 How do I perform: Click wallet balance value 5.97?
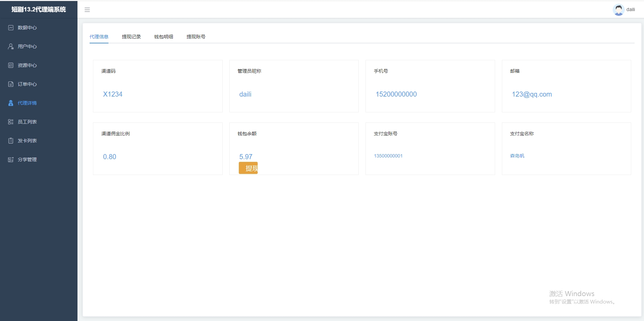click(246, 157)
